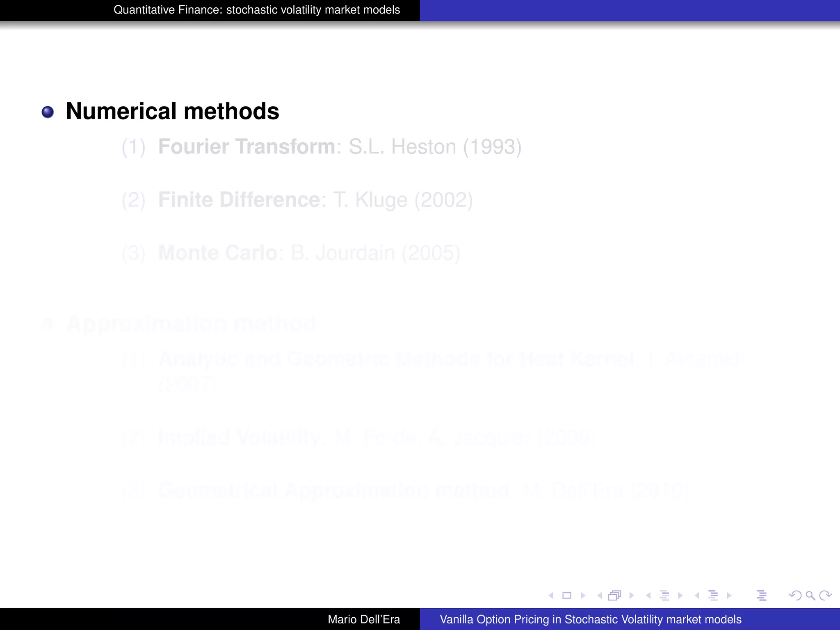The image size is (840, 630).
Task: Click 'Monte Carlo: B. Jourdain (2005)'
Action: (x=309, y=253)
